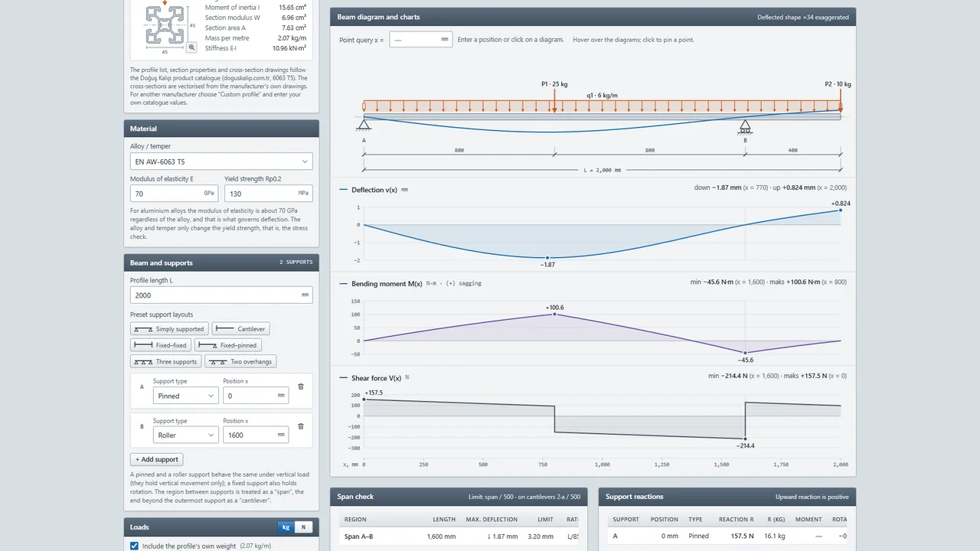
Task: Apply the Three supports preset layout
Action: (166, 361)
